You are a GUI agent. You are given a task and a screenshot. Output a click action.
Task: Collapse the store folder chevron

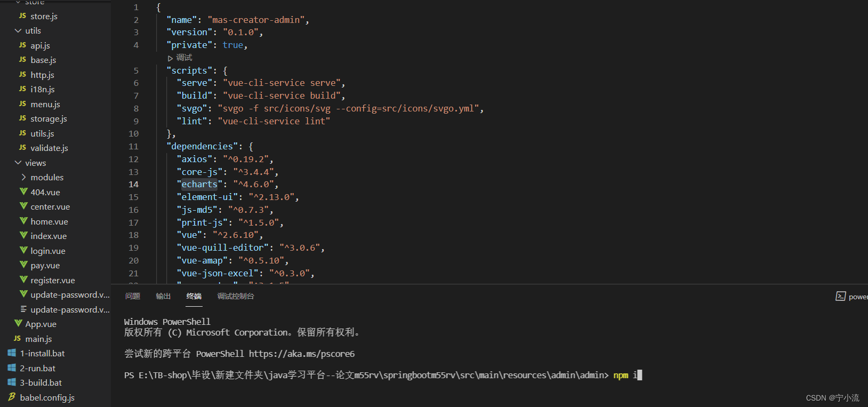(x=18, y=2)
